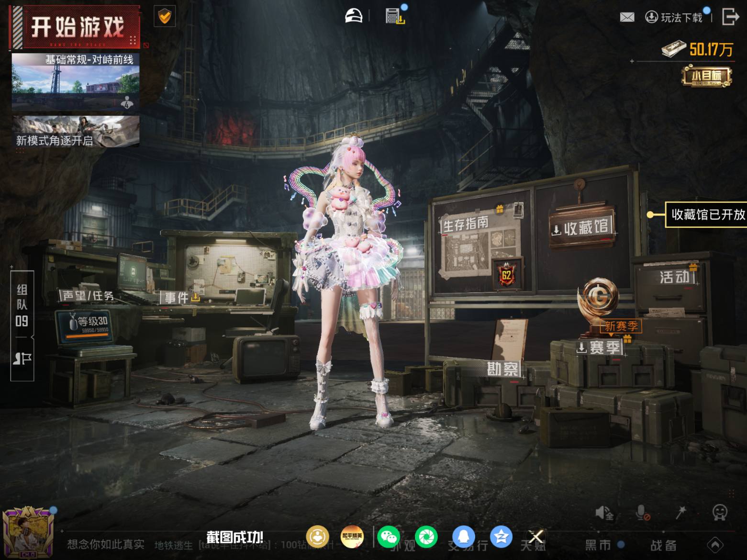747x560 pixels.
Task: Open the 小目标 gold badge
Action: point(706,77)
